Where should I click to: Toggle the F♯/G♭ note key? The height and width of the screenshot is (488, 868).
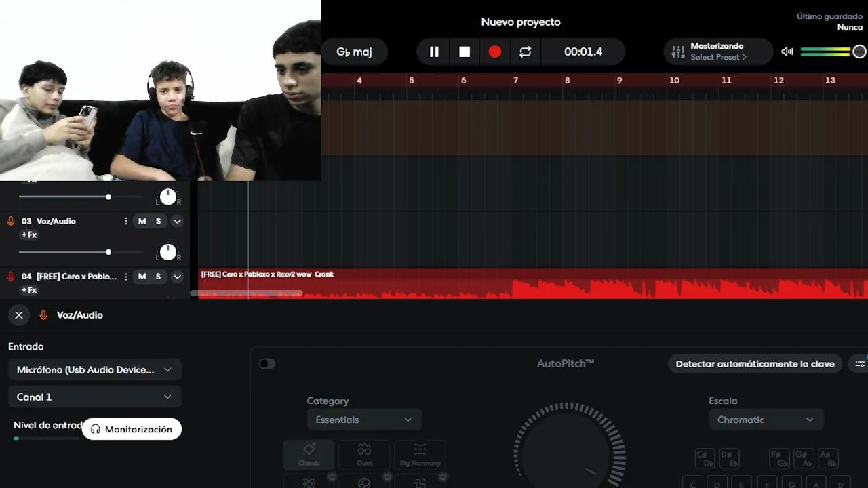pos(779,459)
